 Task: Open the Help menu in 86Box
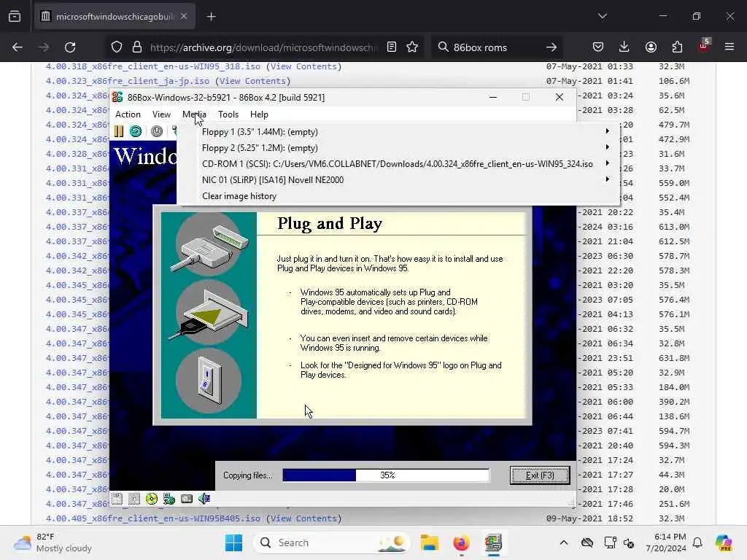pyautogui.click(x=259, y=114)
